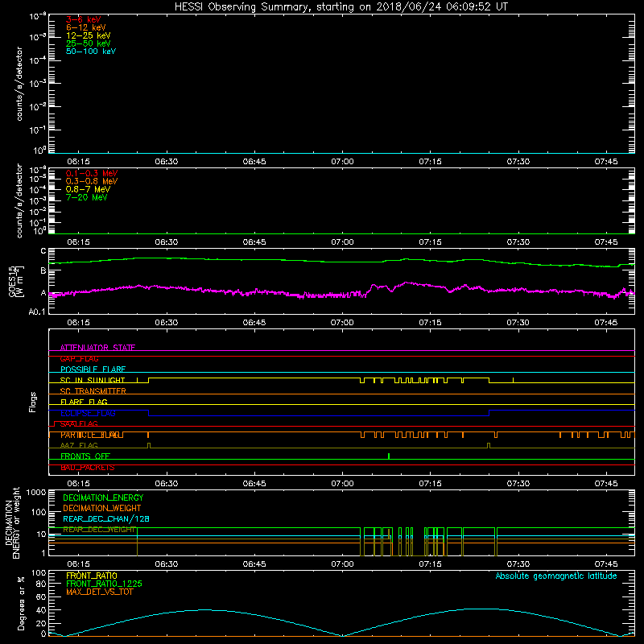Click the green 25-50 keV legend label

tap(89, 43)
